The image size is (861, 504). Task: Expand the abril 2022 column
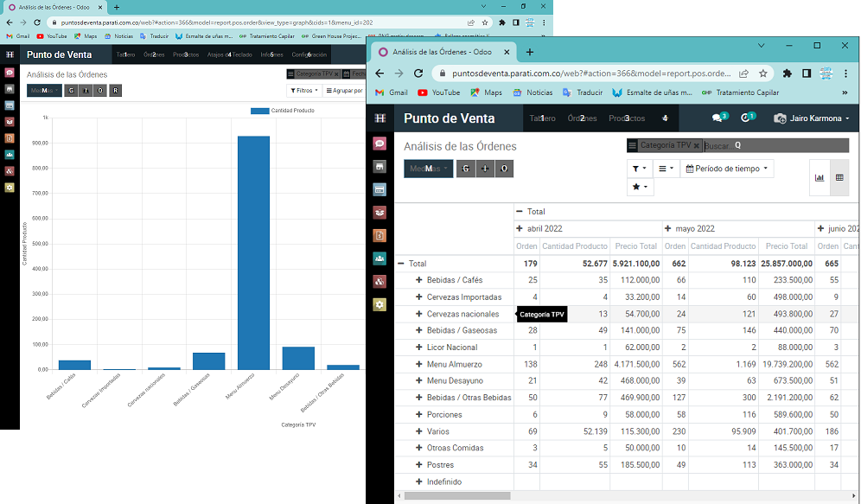(520, 229)
